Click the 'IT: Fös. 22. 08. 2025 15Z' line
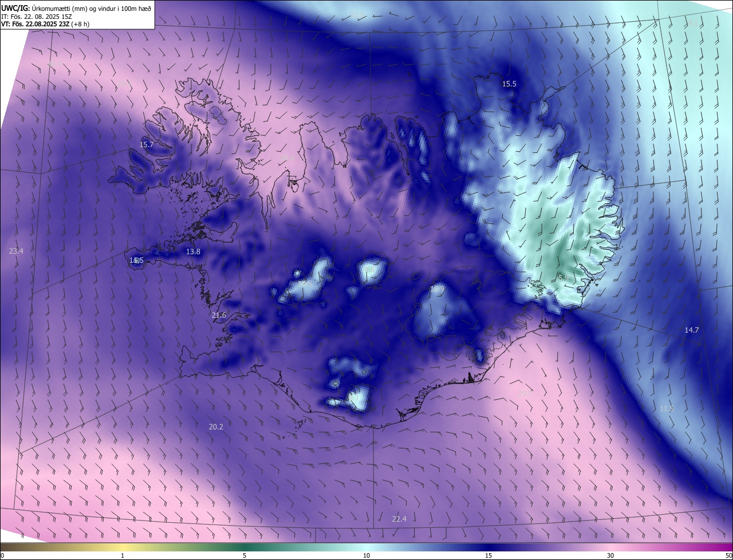This screenshot has width=733, height=560. click(37, 17)
